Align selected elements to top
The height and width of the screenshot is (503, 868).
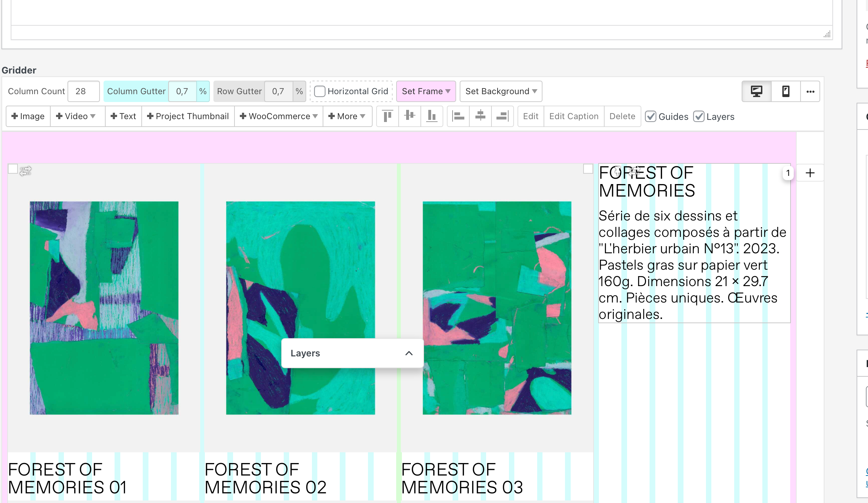coord(387,116)
